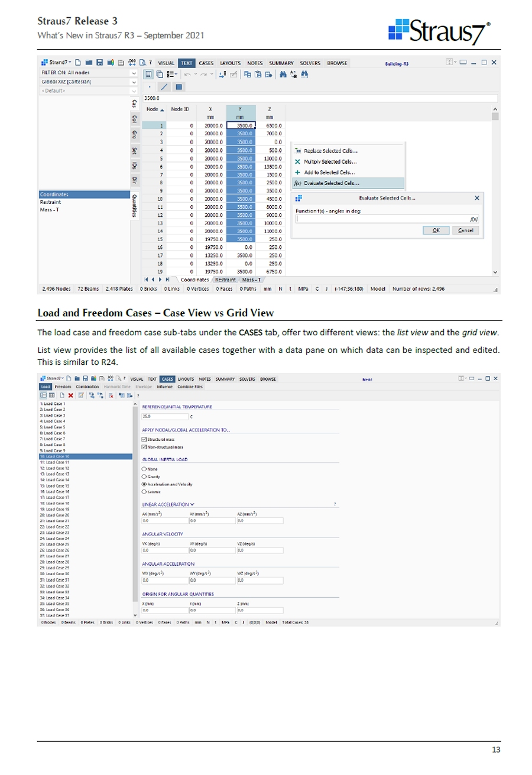The width and height of the screenshot is (532, 775).
Task: Click the new load case icon
Action: pos(61,394)
